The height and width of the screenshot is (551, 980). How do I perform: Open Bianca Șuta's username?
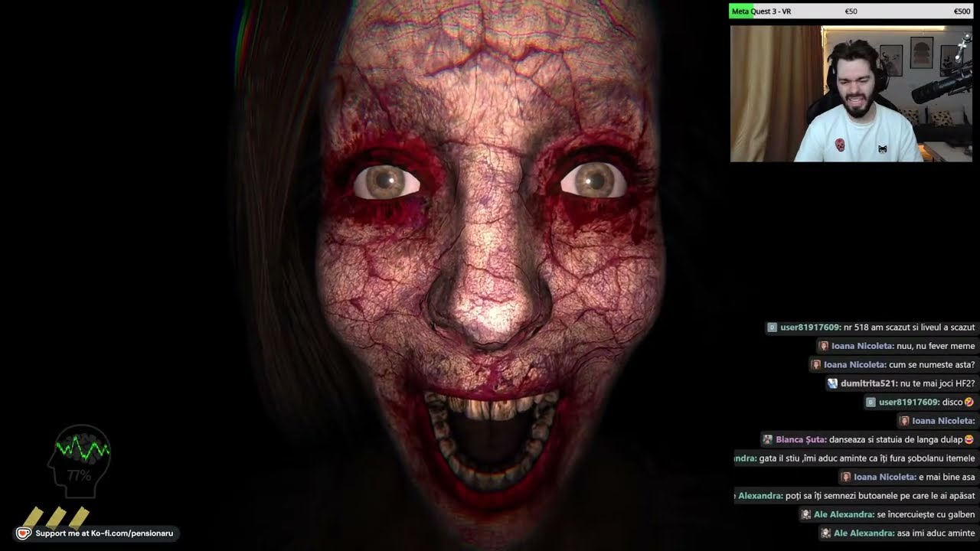[801, 440]
